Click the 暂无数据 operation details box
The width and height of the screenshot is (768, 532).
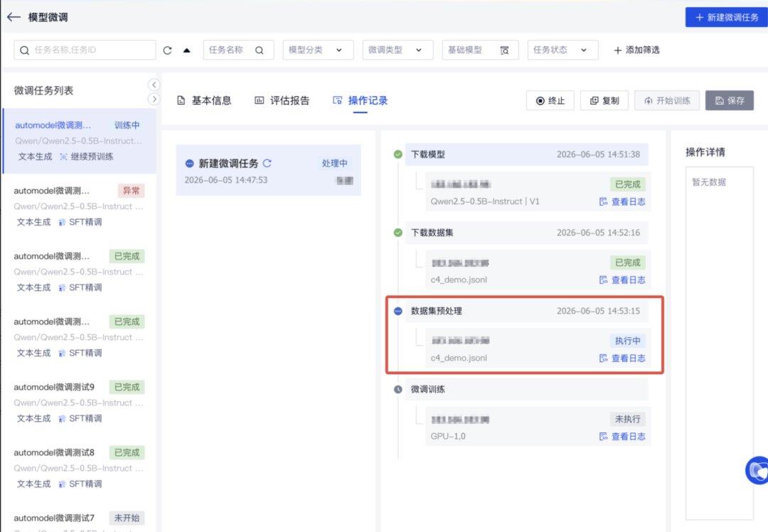[719, 343]
